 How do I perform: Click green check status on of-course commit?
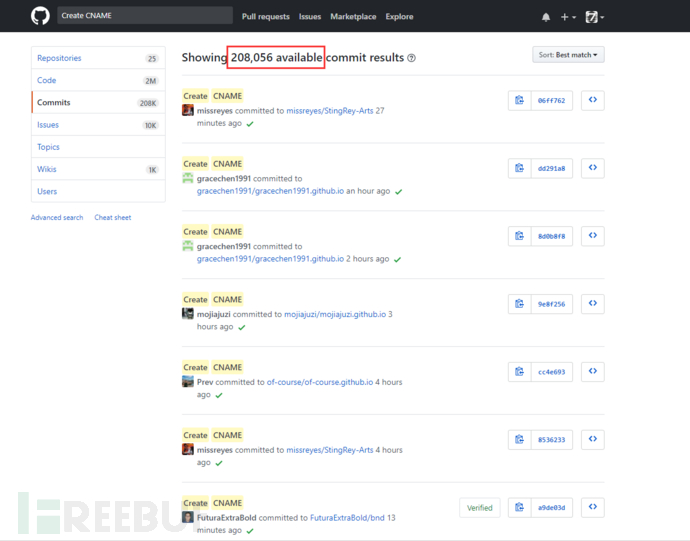(x=219, y=395)
